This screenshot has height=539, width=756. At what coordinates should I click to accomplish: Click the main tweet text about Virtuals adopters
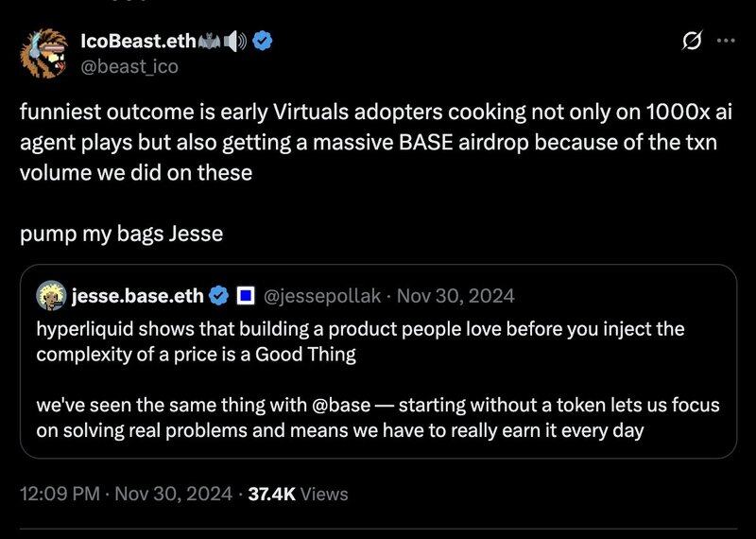(x=376, y=142)
